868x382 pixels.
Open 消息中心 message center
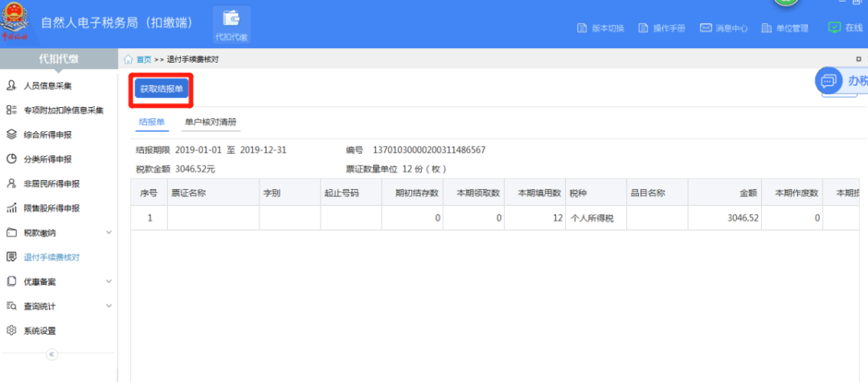(x=723, y=28)
